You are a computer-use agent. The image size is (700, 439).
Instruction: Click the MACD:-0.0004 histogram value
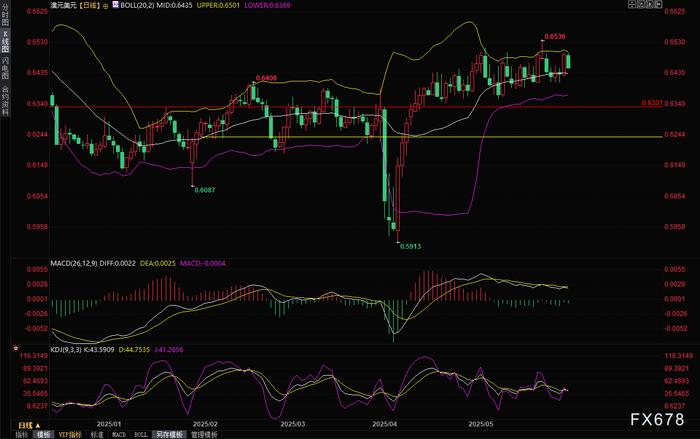tap(203, 263)
